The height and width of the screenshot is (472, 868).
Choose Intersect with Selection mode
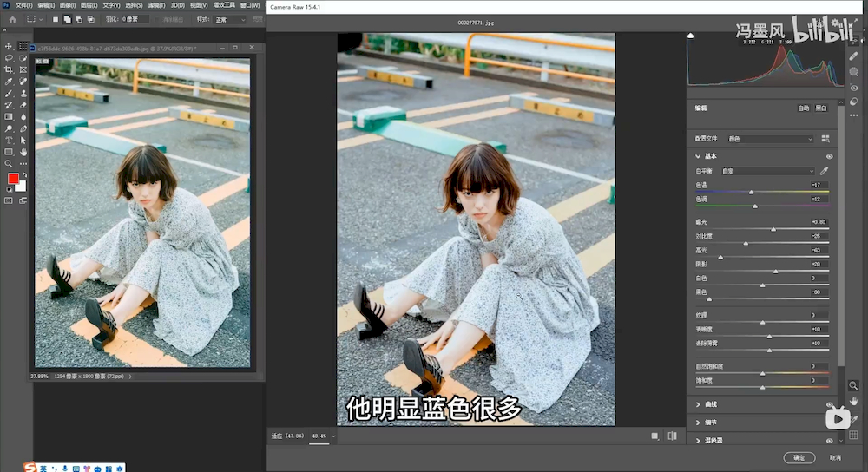tap(91, 19)
